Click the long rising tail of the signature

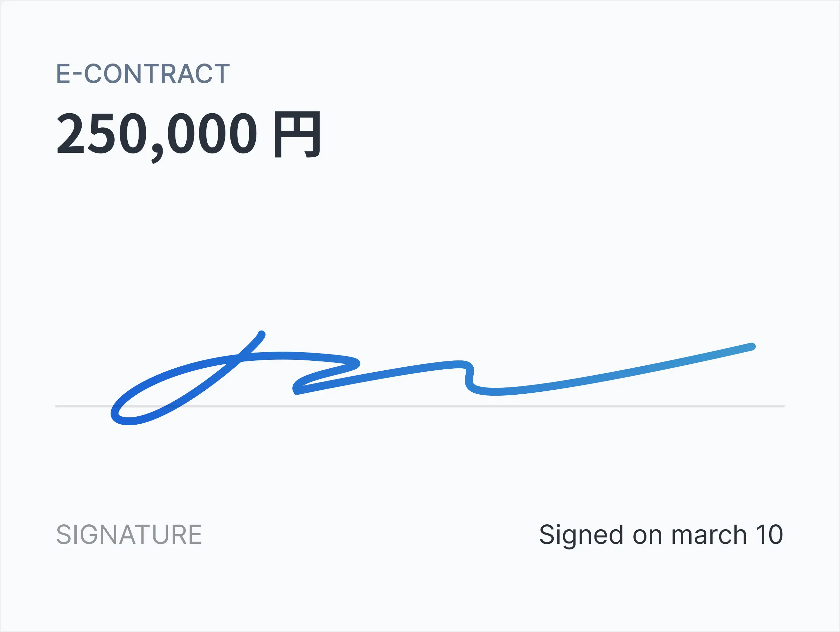627,372
